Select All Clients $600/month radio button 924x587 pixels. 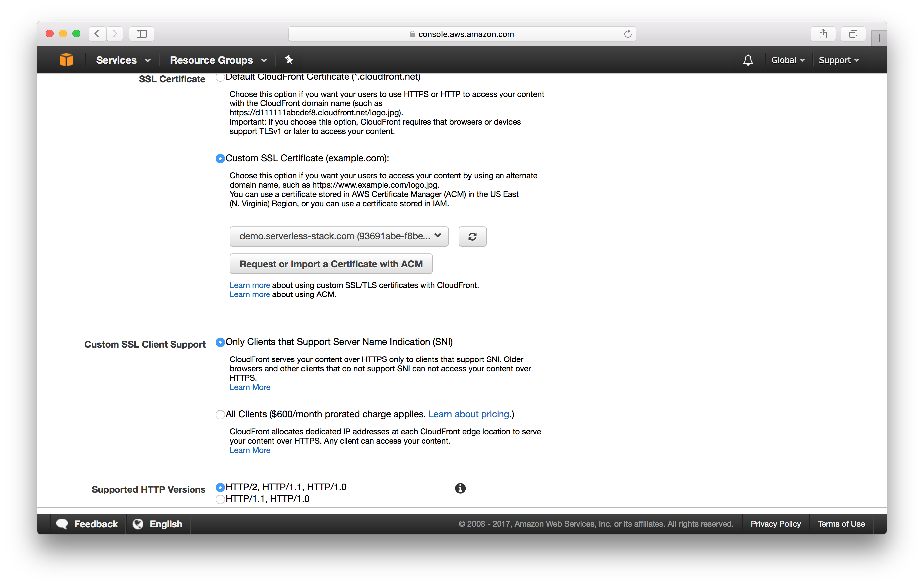tap(220, 414)
